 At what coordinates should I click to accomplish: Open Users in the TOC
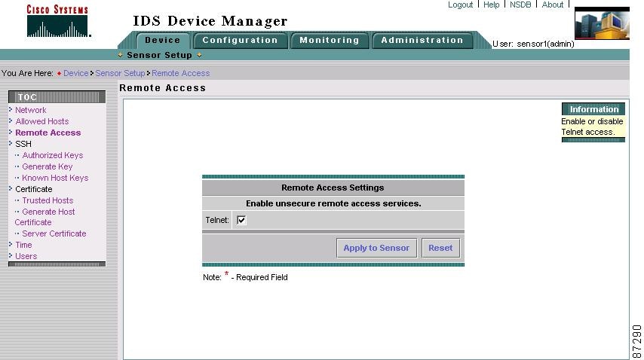point(26,256)
